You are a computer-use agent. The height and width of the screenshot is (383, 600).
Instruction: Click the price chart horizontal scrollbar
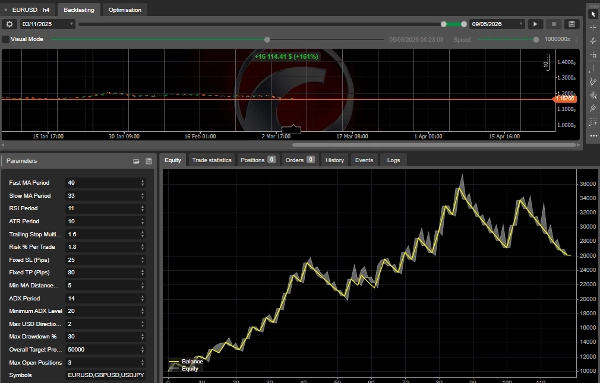pos(434,145)
